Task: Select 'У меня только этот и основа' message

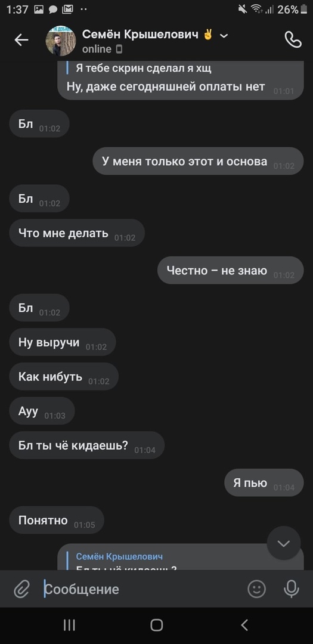Action: pyautogui.click(x=198, y=161)
